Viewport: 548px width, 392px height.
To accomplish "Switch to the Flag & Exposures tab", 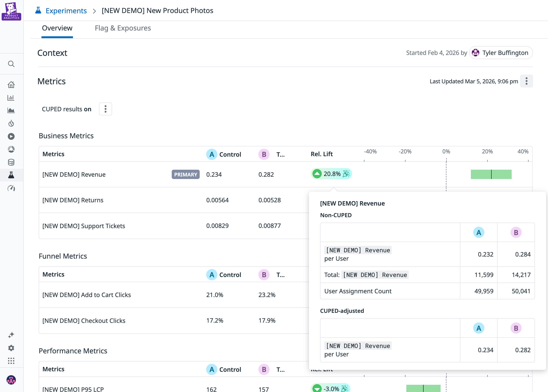I will tap(123, 28).
